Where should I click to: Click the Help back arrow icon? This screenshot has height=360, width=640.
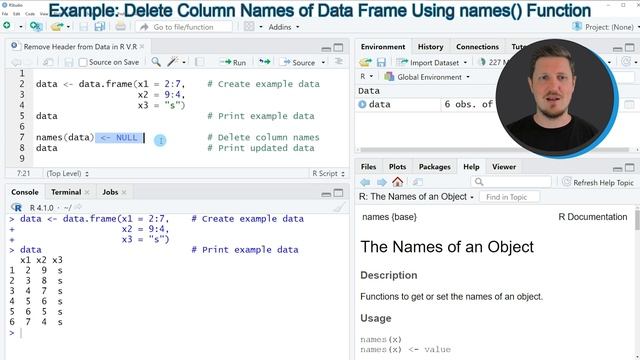click(x=365, y=182)
